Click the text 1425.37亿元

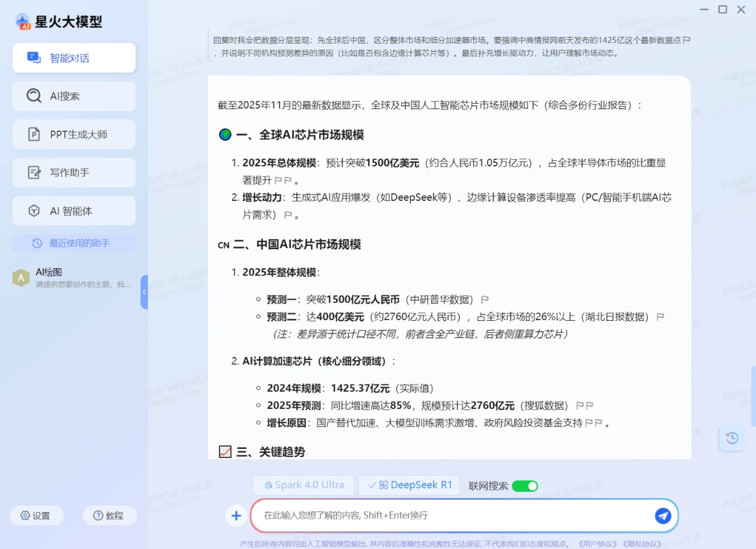click(x=360, y=389)
